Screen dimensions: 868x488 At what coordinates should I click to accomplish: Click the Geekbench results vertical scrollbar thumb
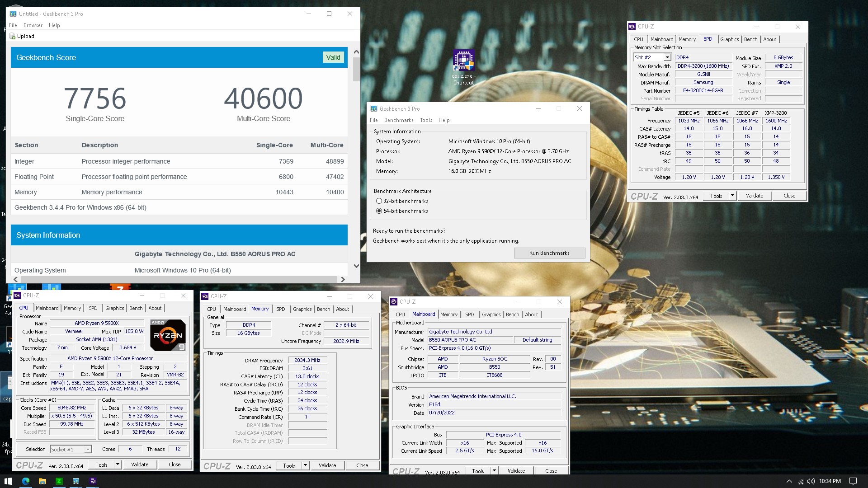(x=356, y=70)
